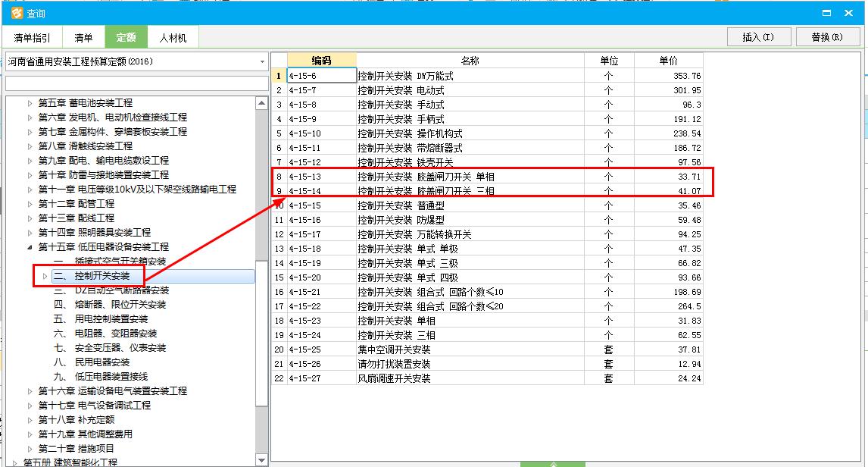
Task: Select 三、DZ自动空气断路器安装 tree item
Action: pyautogui.click(x=111, y=290)
